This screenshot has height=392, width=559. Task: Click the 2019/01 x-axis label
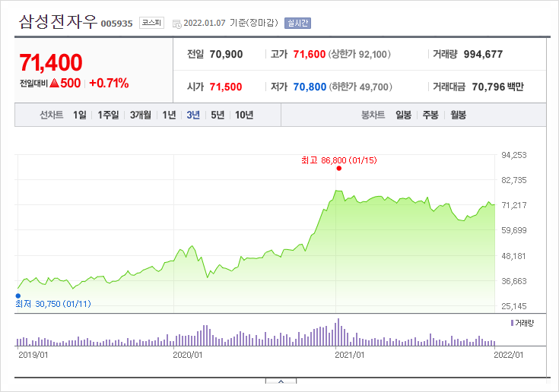33,355
